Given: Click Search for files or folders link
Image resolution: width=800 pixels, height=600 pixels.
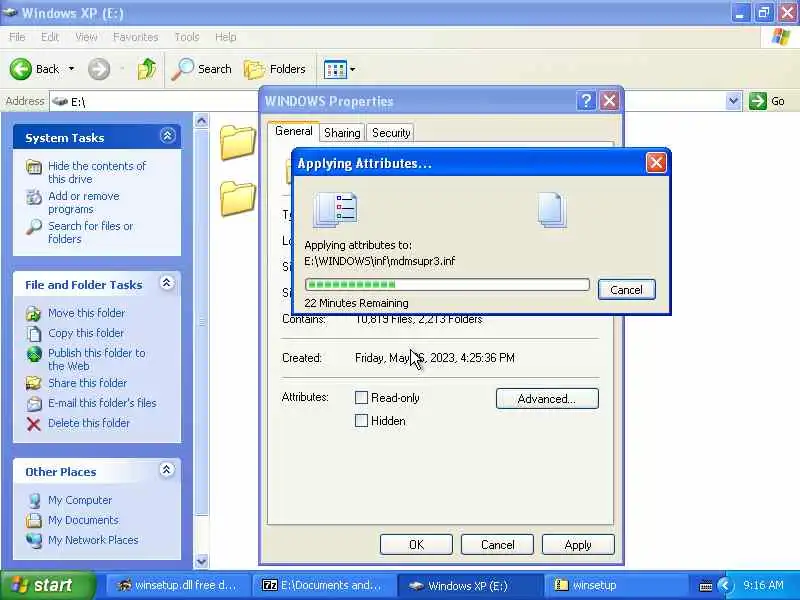Looking at the screenshot, I should tap(90, 232).
